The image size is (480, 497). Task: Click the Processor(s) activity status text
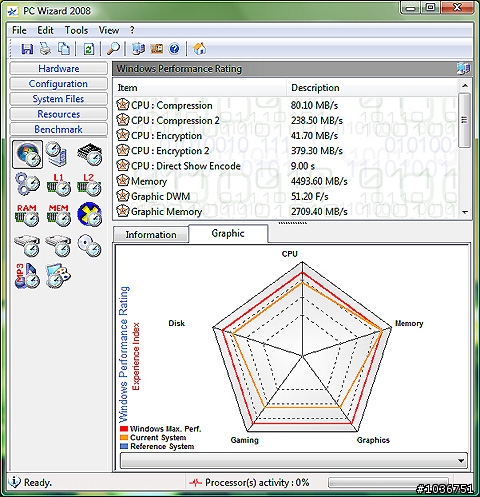[x=257, y=482]
